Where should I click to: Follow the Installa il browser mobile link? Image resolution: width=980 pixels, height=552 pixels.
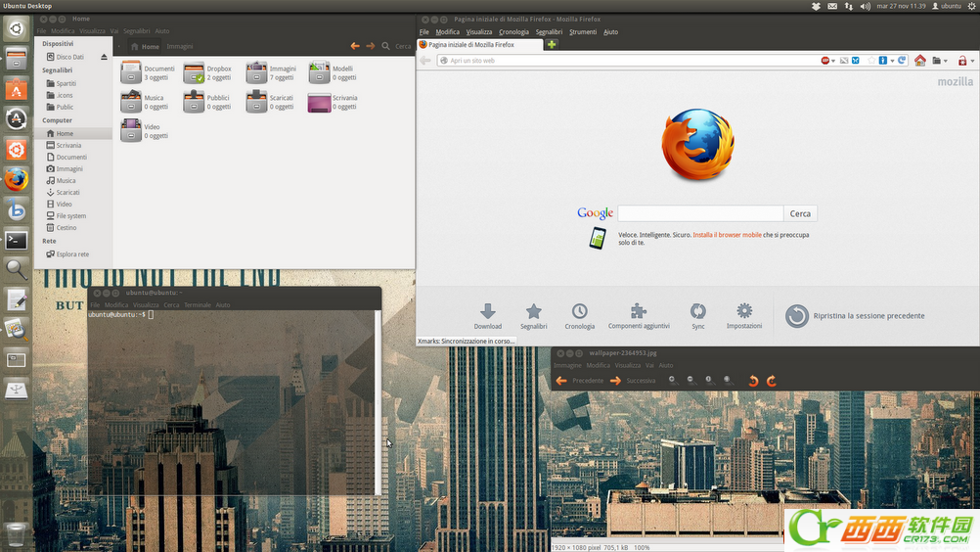click(x=727, y=235)
